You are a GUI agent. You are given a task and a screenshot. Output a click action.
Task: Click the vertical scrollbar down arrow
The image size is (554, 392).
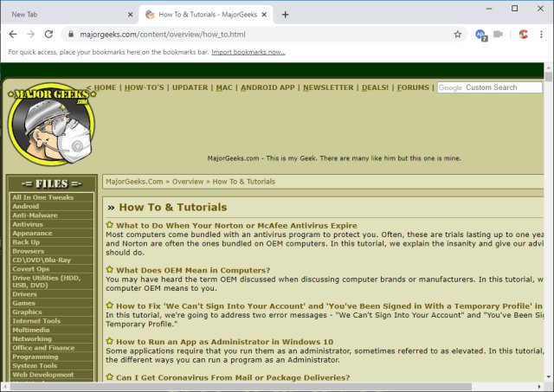(548, 376)
